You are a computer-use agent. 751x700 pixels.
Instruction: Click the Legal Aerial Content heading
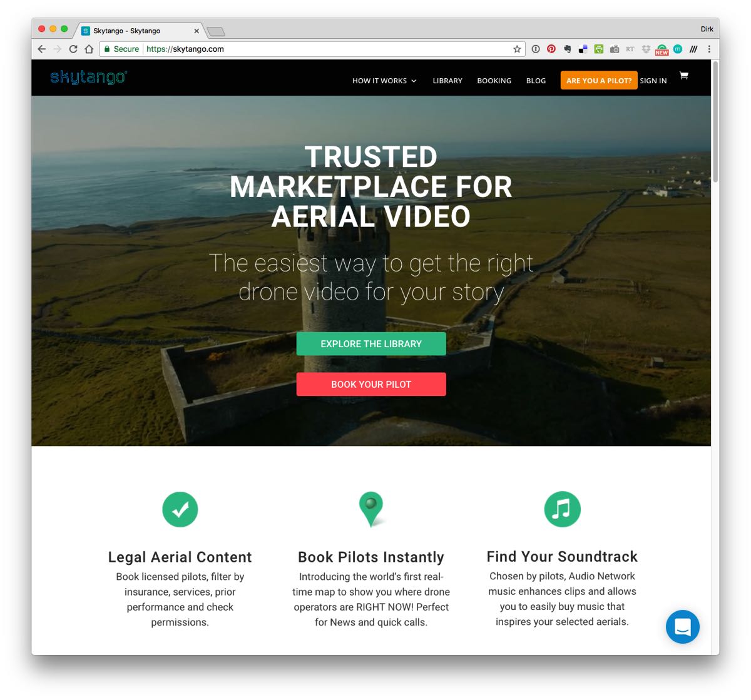[x=180, y=557]
